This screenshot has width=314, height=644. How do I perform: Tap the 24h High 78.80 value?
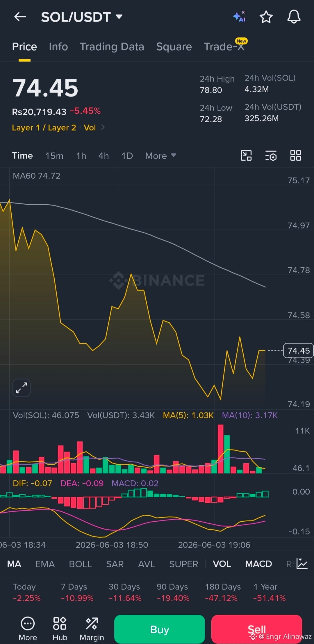(211, 90)
